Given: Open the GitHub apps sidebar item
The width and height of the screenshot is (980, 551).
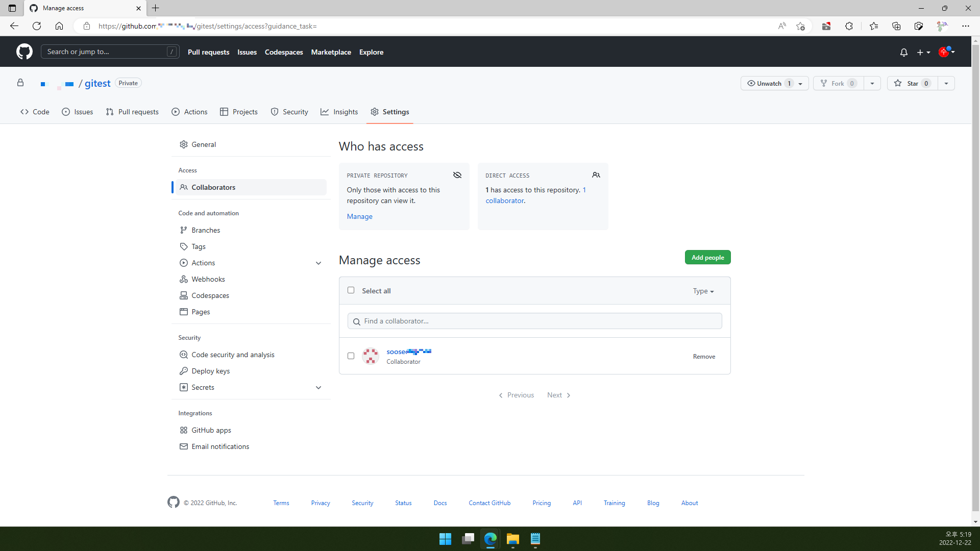Looking at the screenshot, I should [x=251, y=430].
